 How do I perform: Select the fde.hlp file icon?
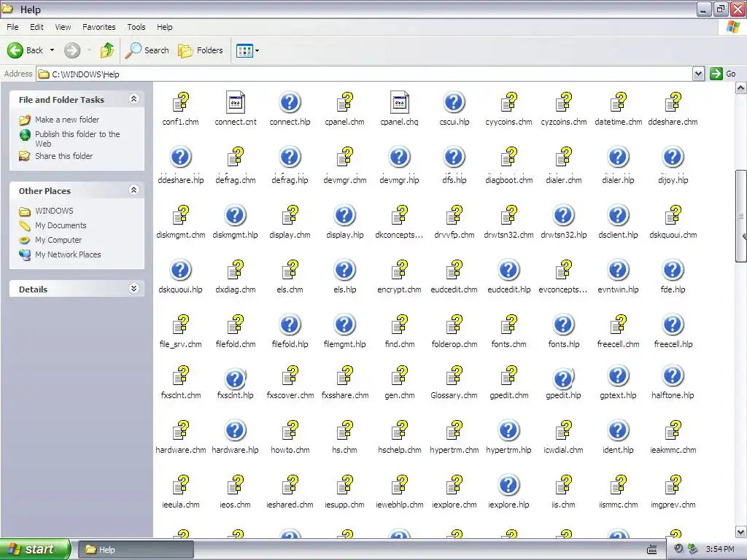coord(673,270)
